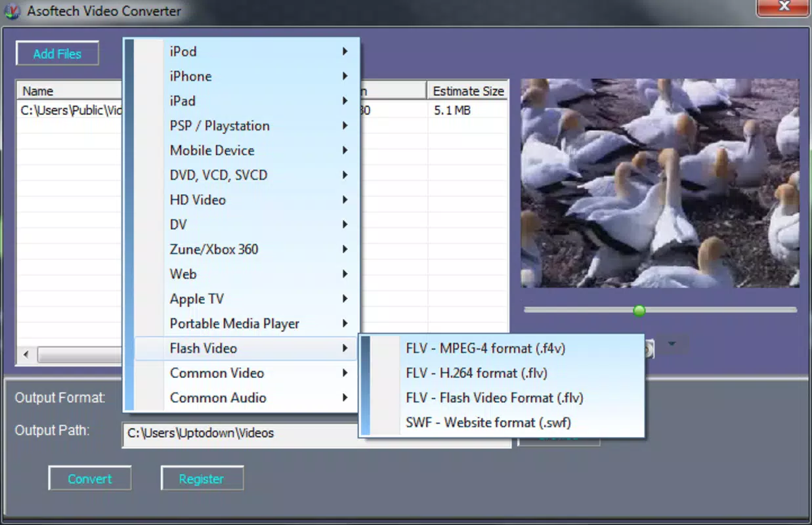The width and height of the screenshot is (812, 525).
Task: Click the Output Format label
Action: 60,398
